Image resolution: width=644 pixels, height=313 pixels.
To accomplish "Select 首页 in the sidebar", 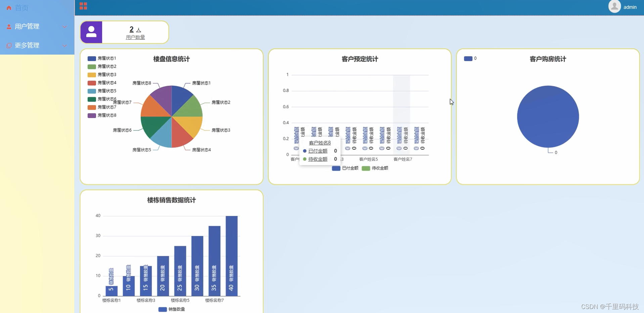I will pyautogui.click(x=21, y=8).
